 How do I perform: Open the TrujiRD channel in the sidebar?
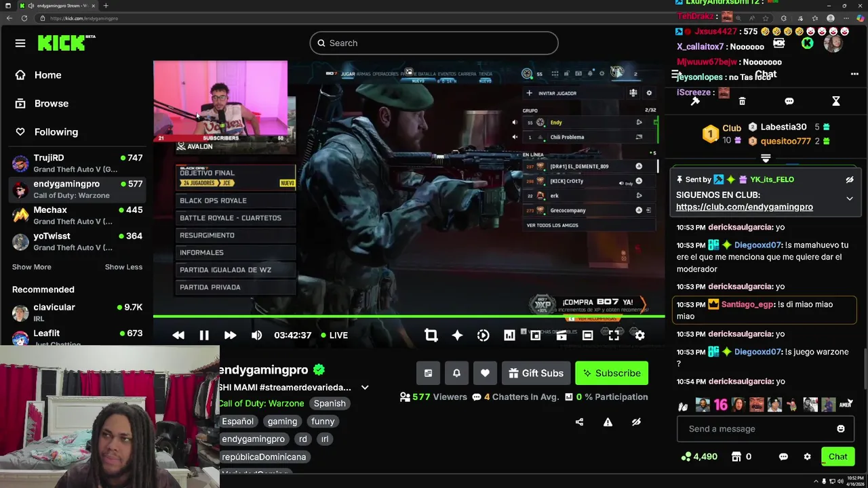tap(77, 163)
